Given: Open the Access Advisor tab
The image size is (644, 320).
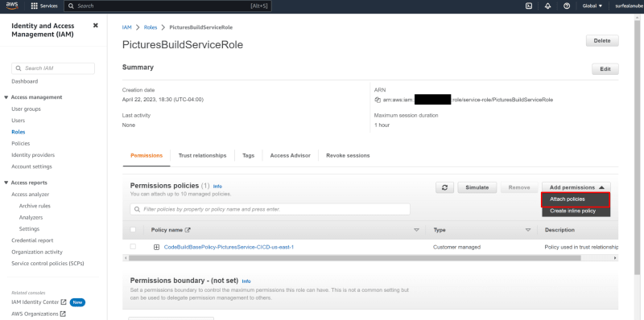Looking at the screenshot, I should pyautogui.click(x=291, y=156).
